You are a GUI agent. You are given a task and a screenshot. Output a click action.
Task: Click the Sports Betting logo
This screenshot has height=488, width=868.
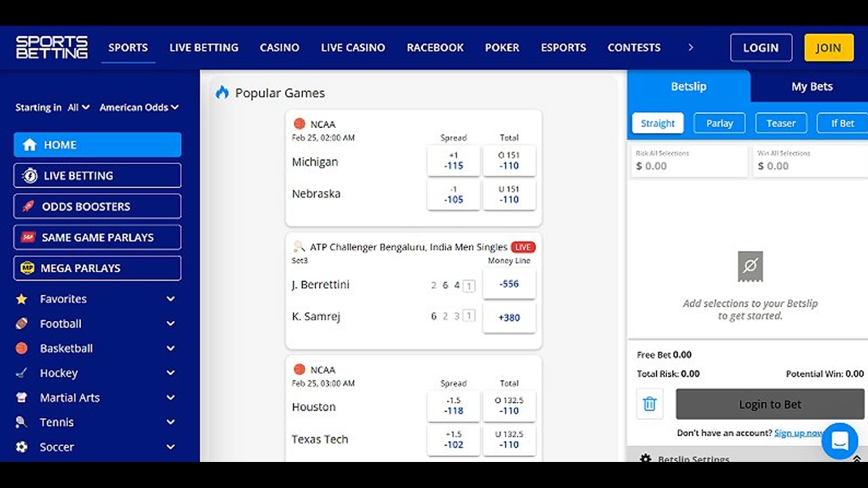[52, 47]
